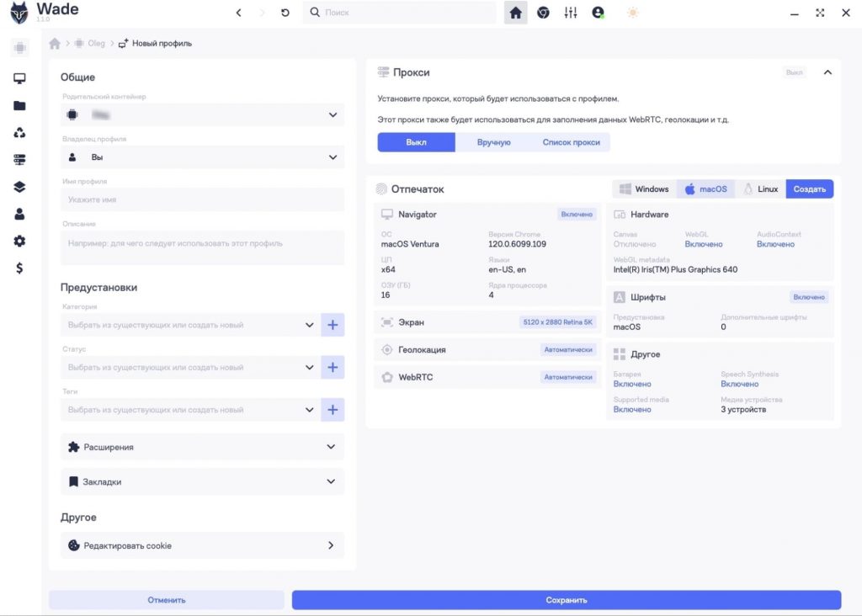Select the Список прокси option
The height and width of the screenshot is (616, 862).
[x=572, y=142]
